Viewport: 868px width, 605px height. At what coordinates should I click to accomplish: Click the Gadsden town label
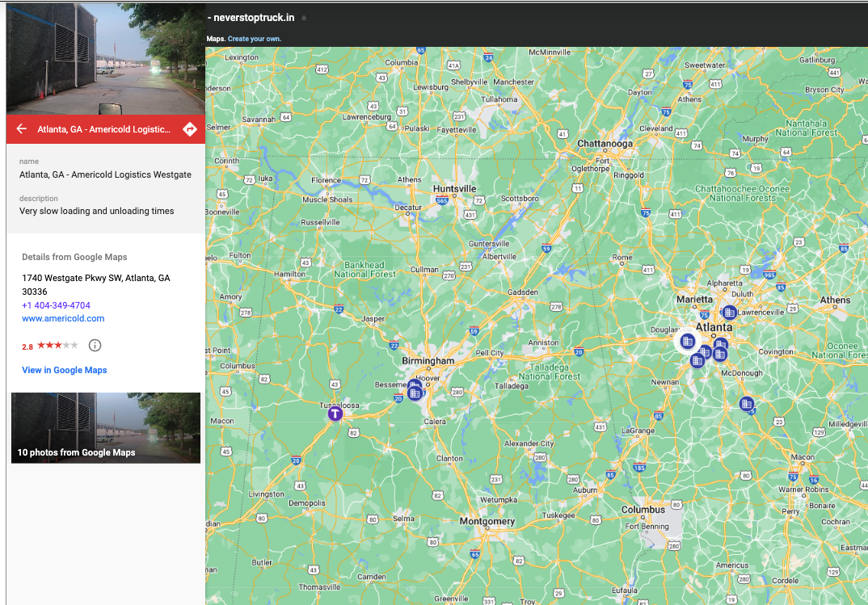[x=523, y=292]
